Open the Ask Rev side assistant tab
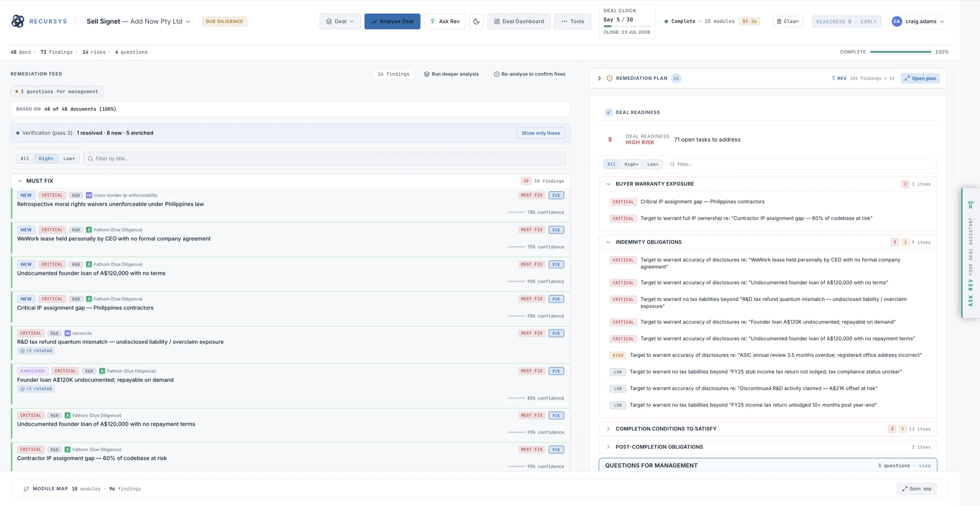The width and height of the screenshot is (980, 506). pyautogui.click(x=970, y=253)
